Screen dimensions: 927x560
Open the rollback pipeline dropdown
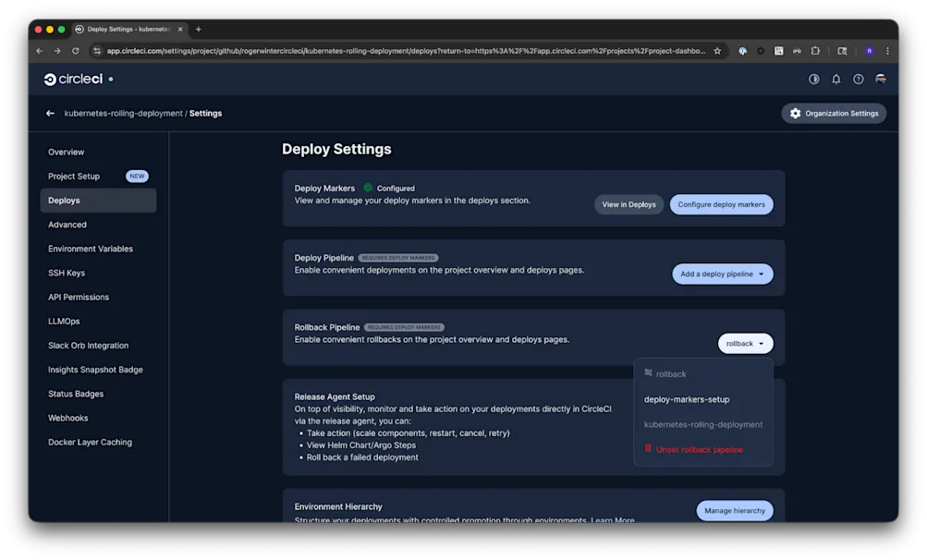pyautogui.click(x=745, y=343)
